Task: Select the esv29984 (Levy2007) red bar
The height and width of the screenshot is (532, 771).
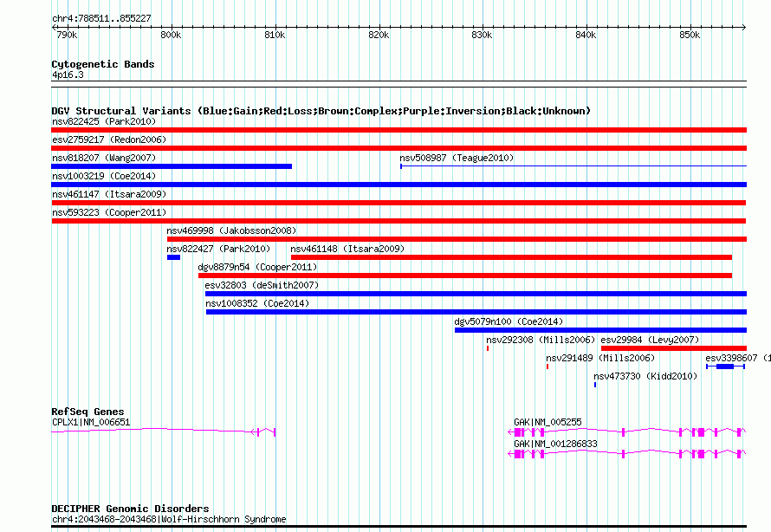Action: pyautogui.click(x=674, y=348)
